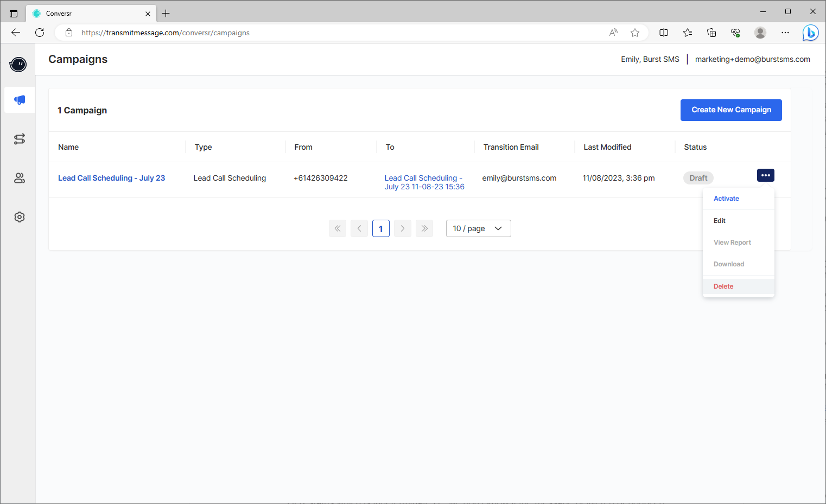Image resolution: width=826 pixels, height=504 pixels.
Task: Click the Campaigns page title
Action: pos(78,59)
